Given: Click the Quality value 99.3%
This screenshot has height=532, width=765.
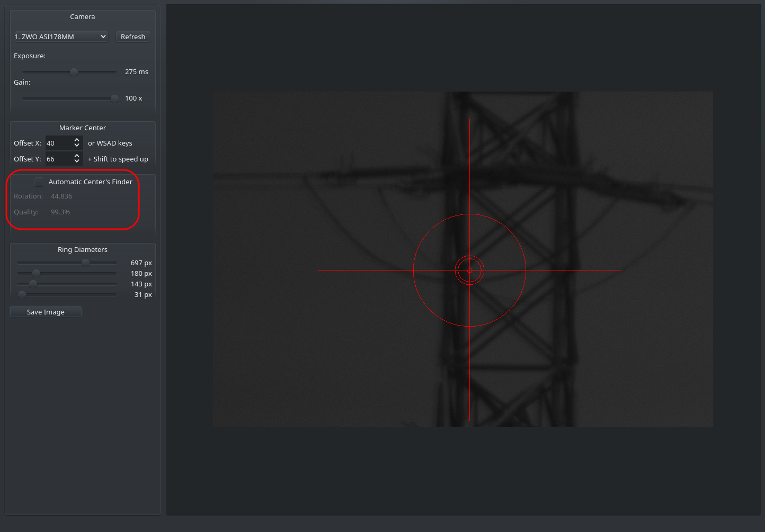Looking at the screenshot, I should pyautogui.click(x=60, y=212).
